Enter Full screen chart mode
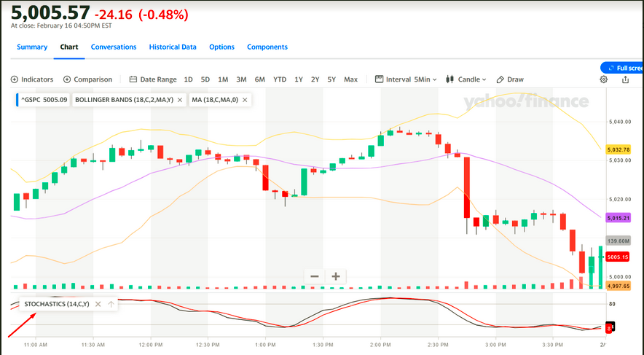The image size is (644, 355). (622, 68)
